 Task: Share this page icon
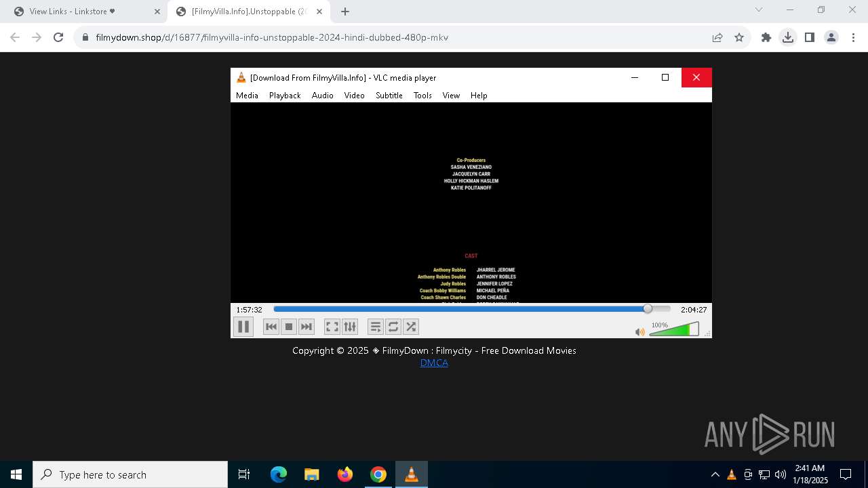tap(717, 37)
